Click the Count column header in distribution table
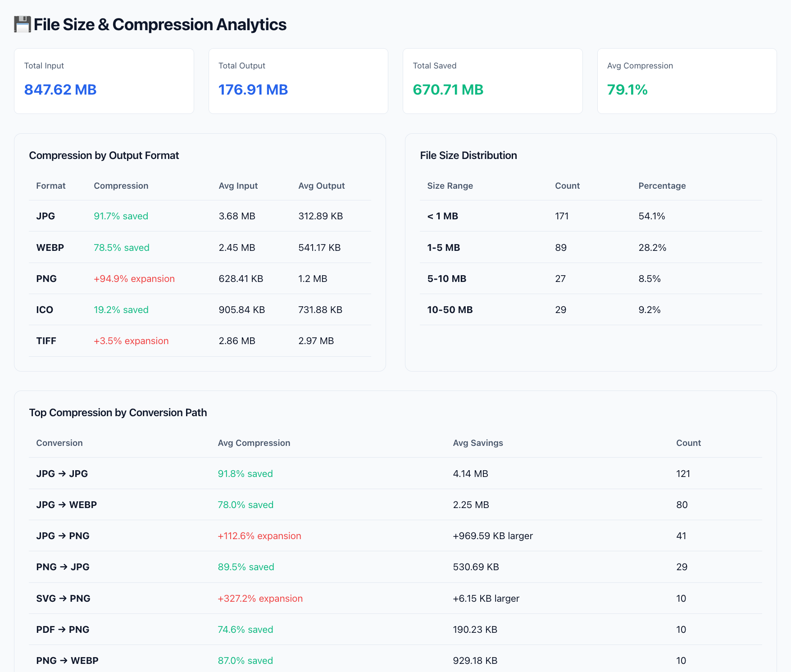The image size is (791, 672). (x=567, y=186)
